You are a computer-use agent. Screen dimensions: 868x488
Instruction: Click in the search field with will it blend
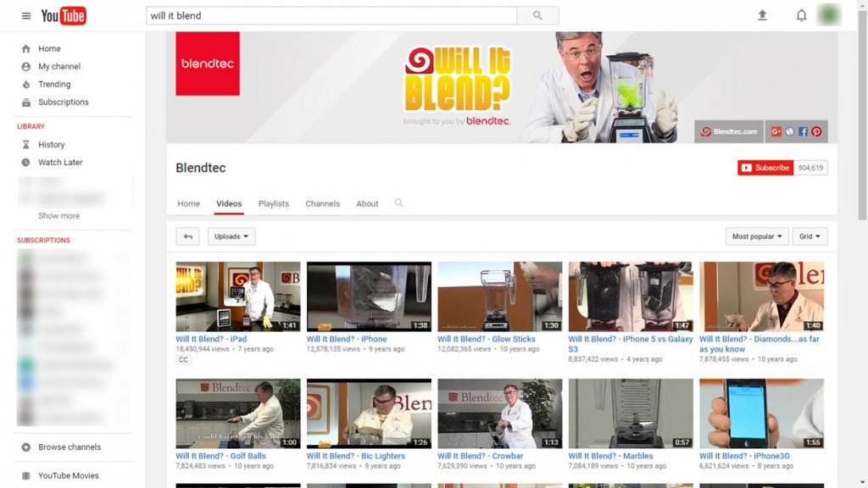(331, 15)
